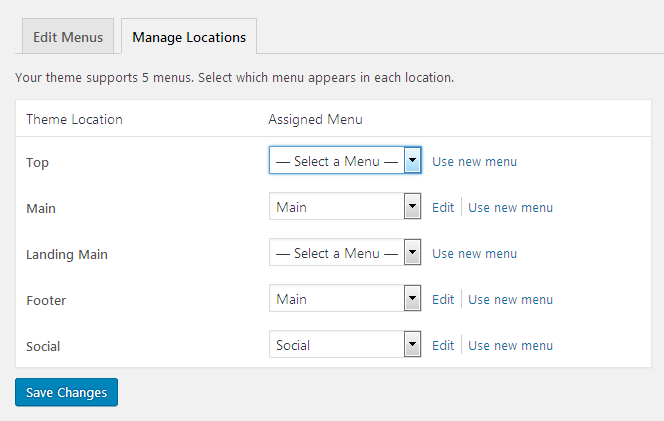Click the Footer row dropdown arrow
Image resolution: width=664 pixels, height=421 pixels.
pyautogui.click(x=412, y=298)
